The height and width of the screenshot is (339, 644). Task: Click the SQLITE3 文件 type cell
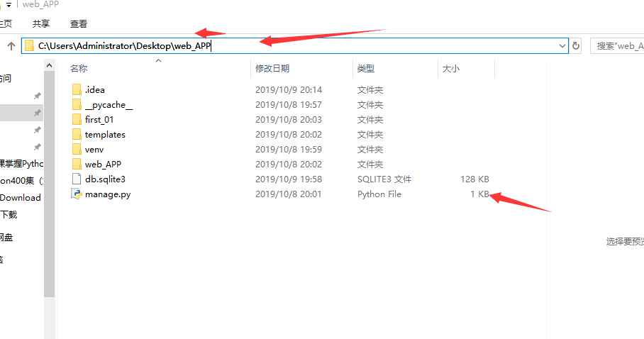[384, 179]
